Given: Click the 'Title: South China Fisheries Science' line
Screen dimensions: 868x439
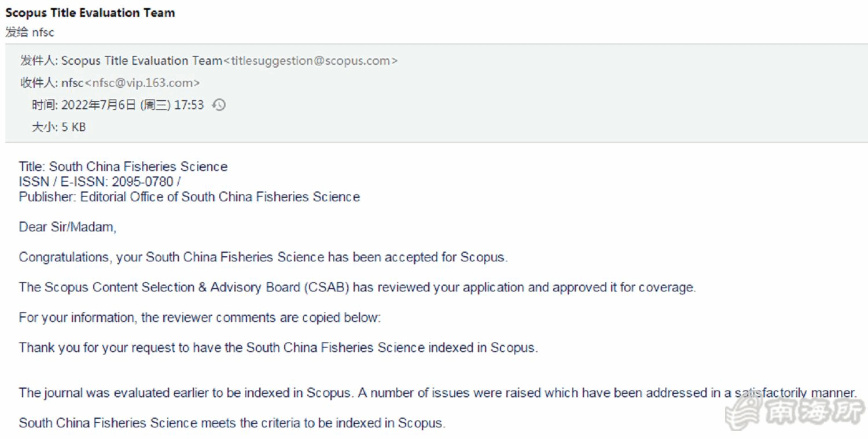Looking at the screenshot, I should (x=123, y=167).
